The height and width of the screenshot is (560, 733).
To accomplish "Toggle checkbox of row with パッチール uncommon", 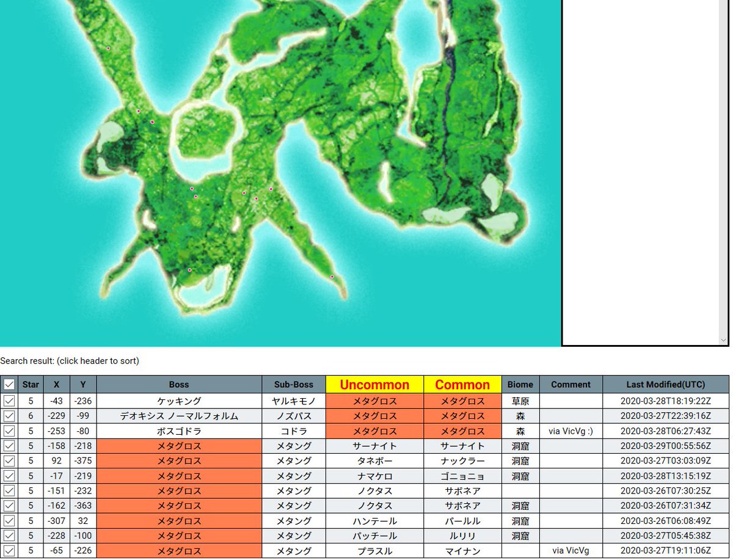I will coord(9,536).
